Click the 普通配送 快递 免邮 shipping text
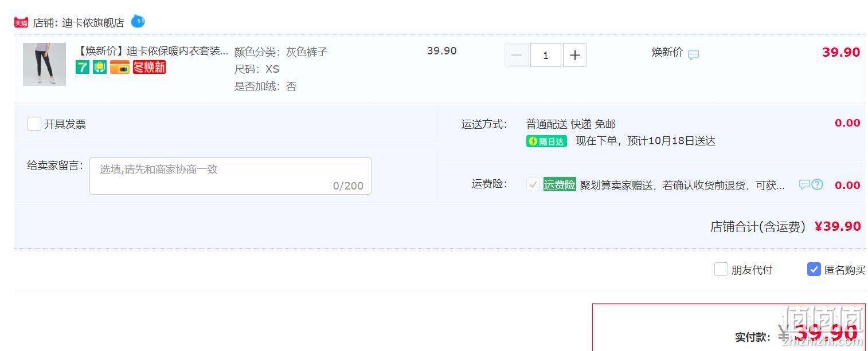Screen dimensions: 868x351 tap(571, 124)
